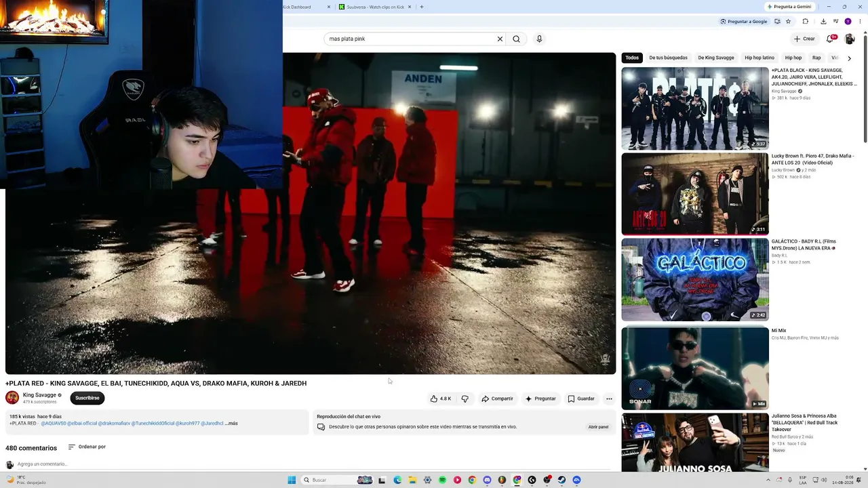Click the Agrega un comentario field
The width and height of the screenshot is (868, 488).
click(316, 464)
